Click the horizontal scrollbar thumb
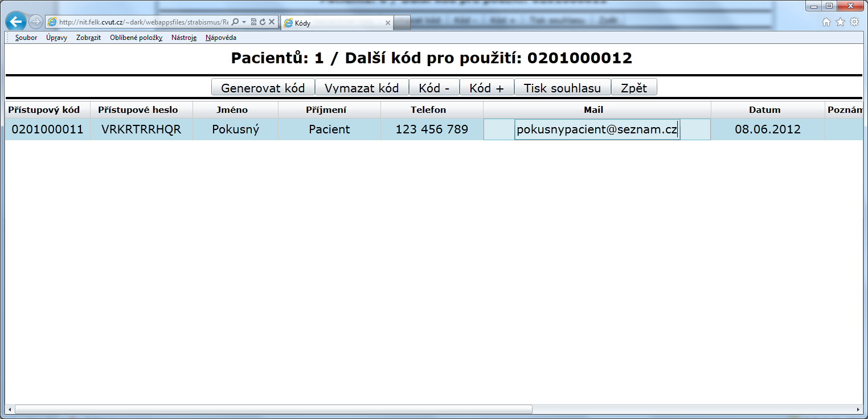The image size is (868, 419). 273,409
